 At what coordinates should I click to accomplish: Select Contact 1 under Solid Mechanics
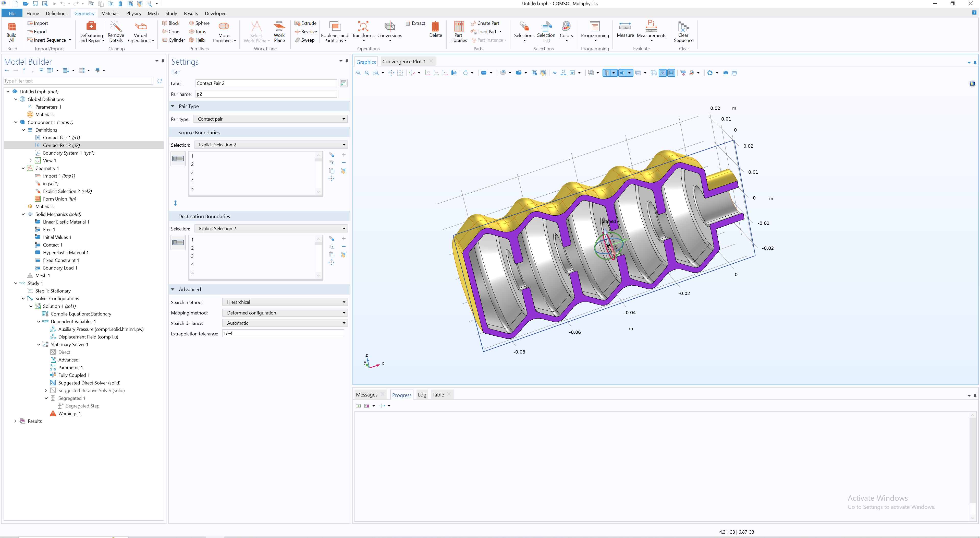(52, 245)
